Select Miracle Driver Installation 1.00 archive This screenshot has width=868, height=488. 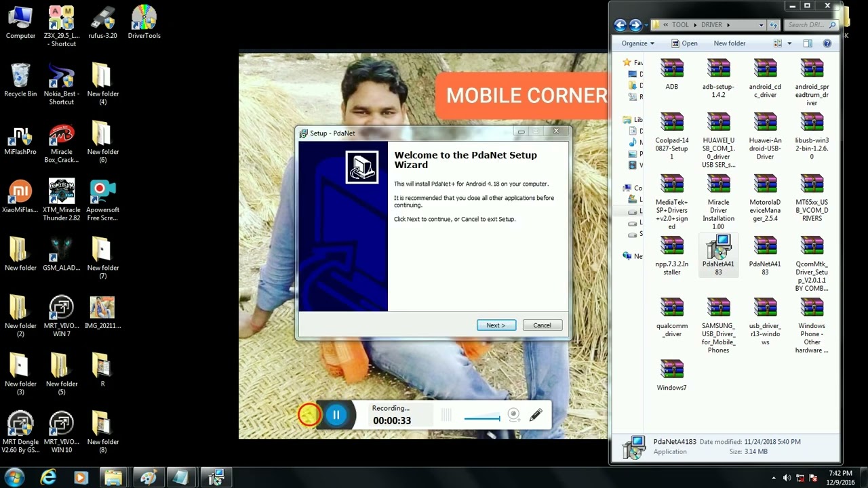pyautogui.click(x=719, y=202)
